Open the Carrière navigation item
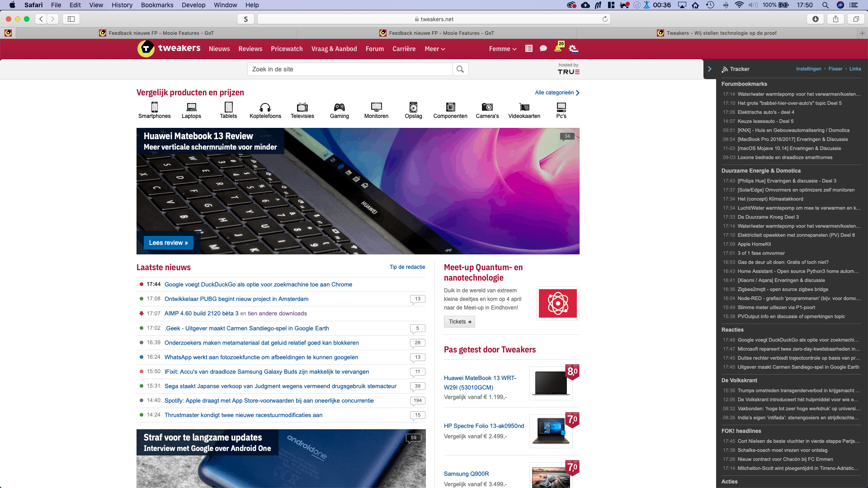This screenshot has height=488, width=868. (x=404, y=49)
